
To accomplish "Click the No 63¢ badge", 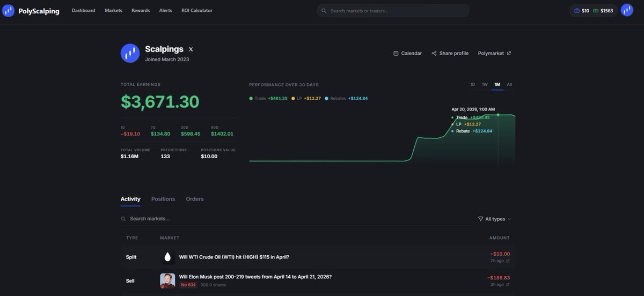I will [x=188, y=285].
